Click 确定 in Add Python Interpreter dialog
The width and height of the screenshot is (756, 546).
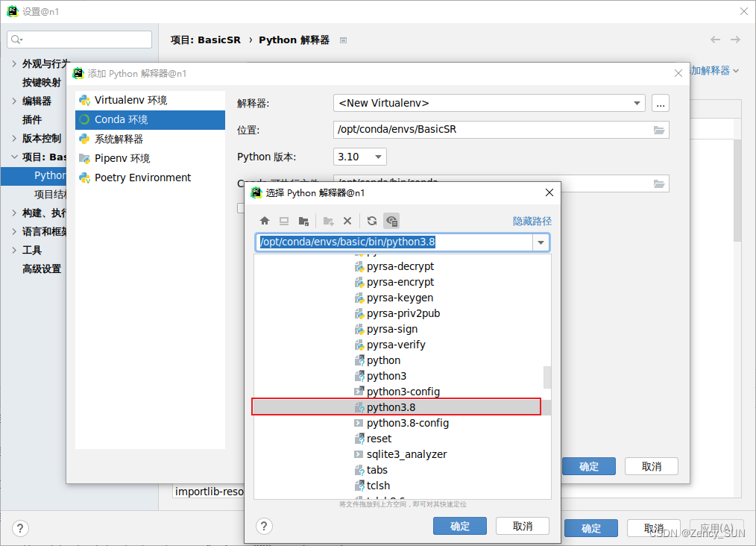(x=589, y=466)
